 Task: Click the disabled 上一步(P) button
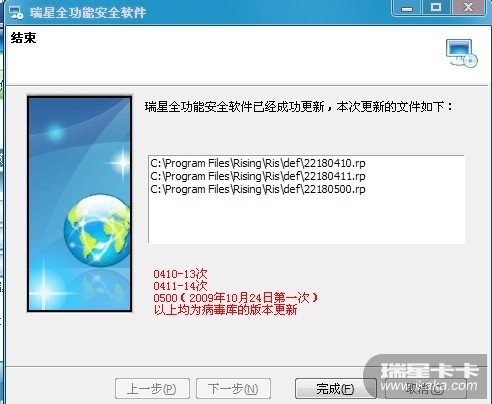click(152, 389)
